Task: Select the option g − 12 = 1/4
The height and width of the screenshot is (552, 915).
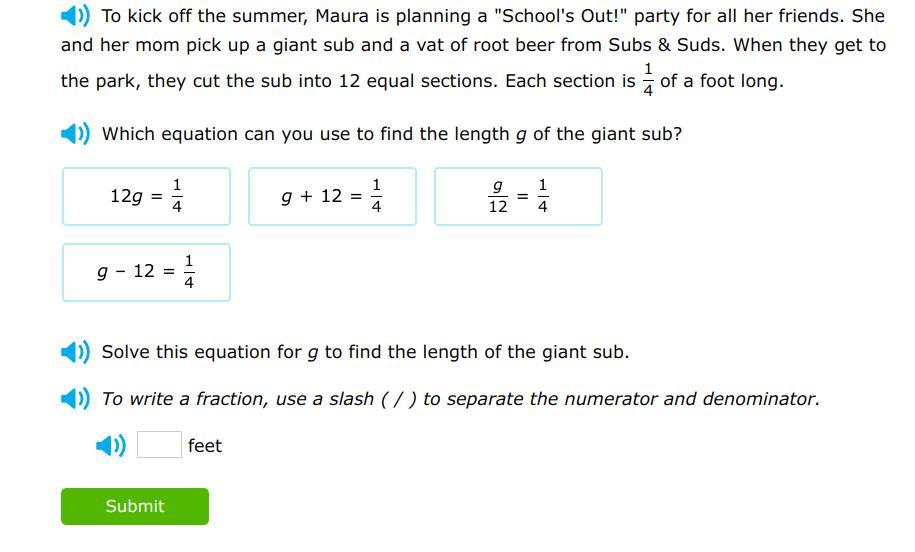Action: [146, 272]
